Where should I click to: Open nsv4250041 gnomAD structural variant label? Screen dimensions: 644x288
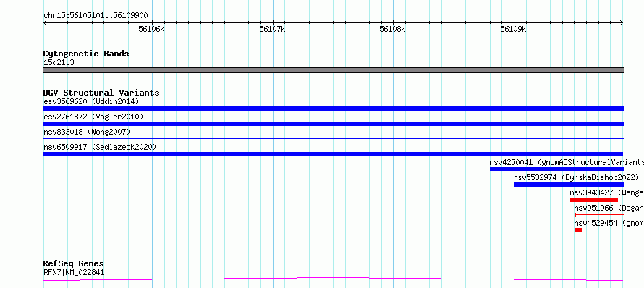[x=567, y=162]
